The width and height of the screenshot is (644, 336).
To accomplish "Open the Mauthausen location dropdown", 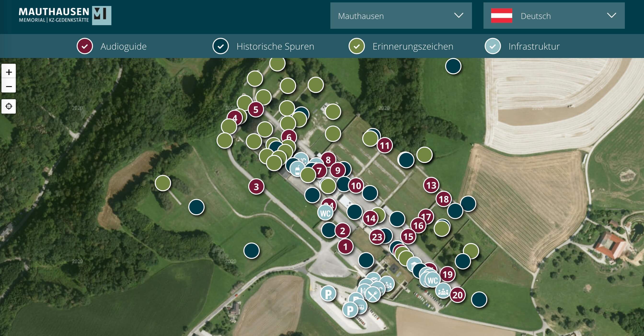I will click(401, 16).
